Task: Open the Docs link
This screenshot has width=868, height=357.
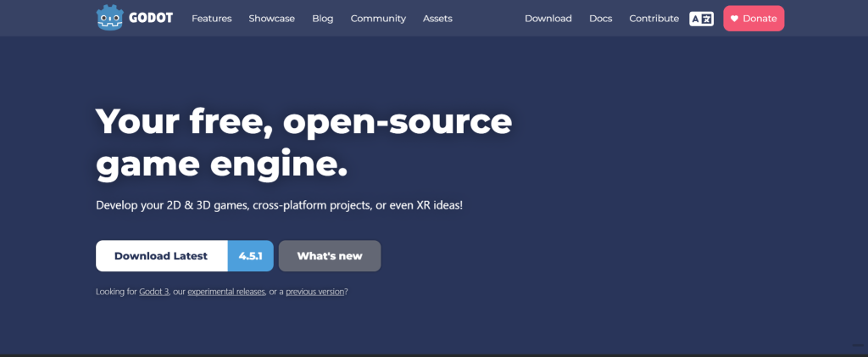Action: click(601, 19)
